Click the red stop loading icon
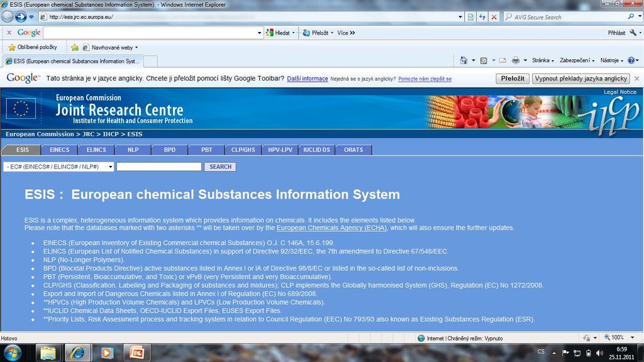The height and width of the screenshot is (362, 644). click(494, 17)
